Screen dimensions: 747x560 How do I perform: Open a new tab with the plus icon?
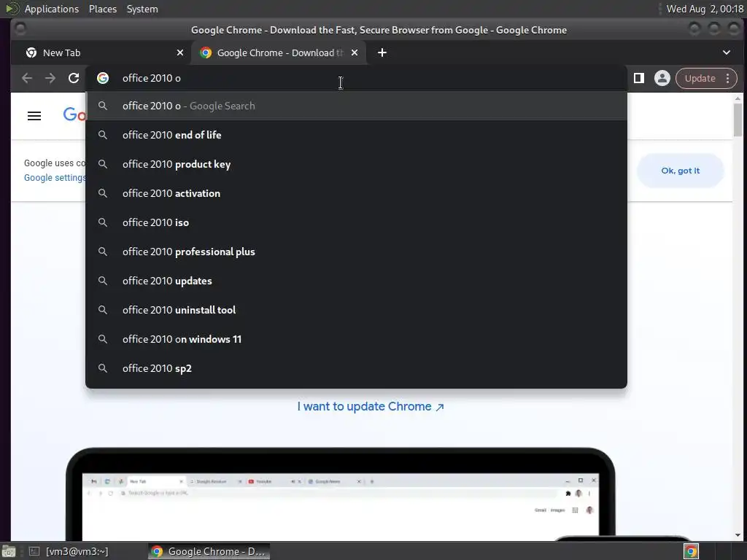(x=382, y=52)
